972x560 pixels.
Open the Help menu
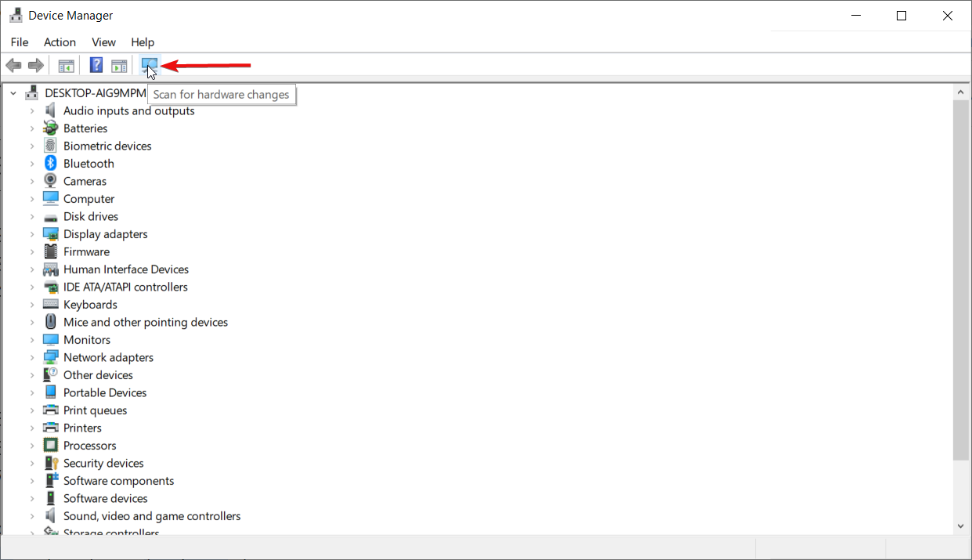pos(143,42)
